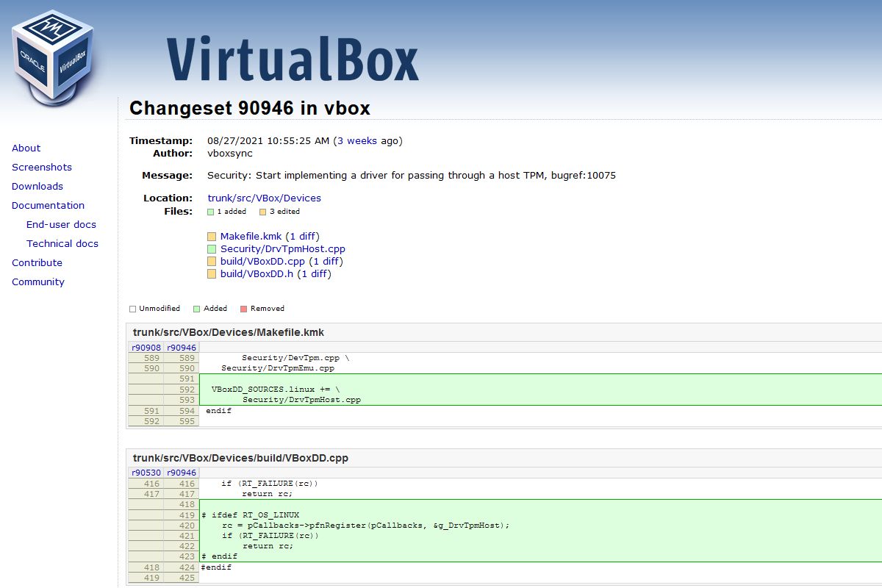Click the timestamp 08/27/2021 10:55:25 AM
Image resolution: width=882 pixels, height=588 pixels.
point(268,141)
